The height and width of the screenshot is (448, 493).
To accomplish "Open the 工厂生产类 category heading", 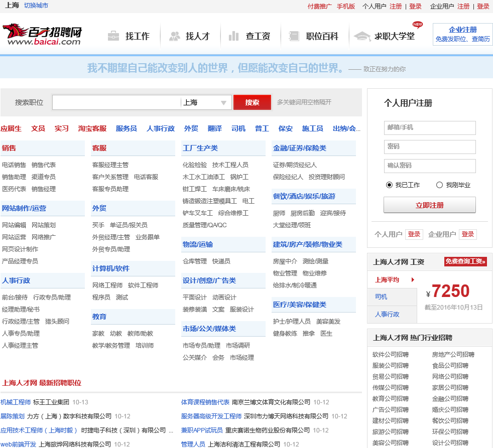I will [200, 148].
